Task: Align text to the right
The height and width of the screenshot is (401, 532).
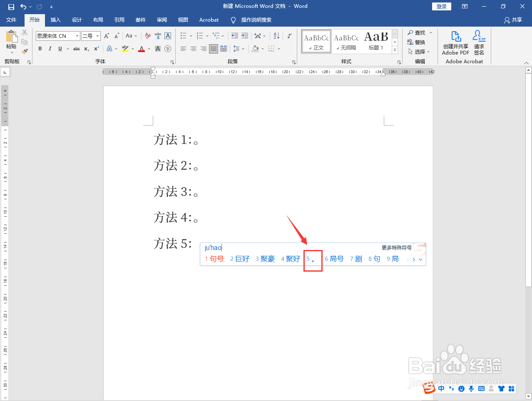Action: pos(204,49)
